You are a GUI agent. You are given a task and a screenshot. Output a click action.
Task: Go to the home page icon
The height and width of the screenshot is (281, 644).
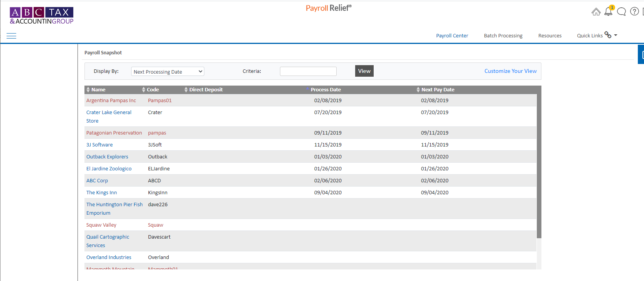point(596,12)
